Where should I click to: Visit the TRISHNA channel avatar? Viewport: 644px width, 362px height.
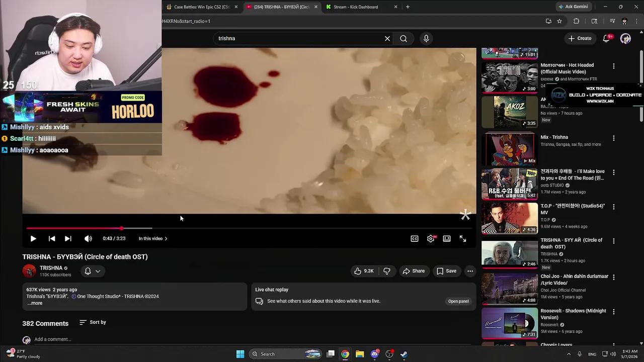(x=29, y=271)
